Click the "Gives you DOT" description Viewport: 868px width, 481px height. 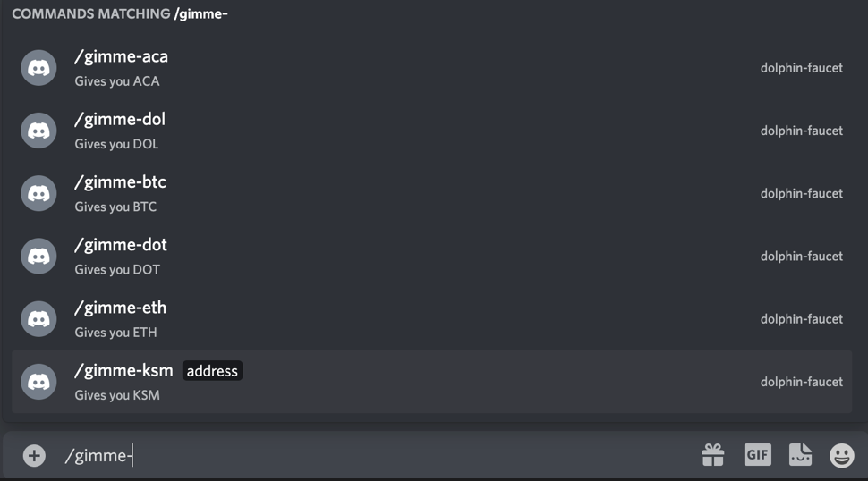[x=117, y=270]
